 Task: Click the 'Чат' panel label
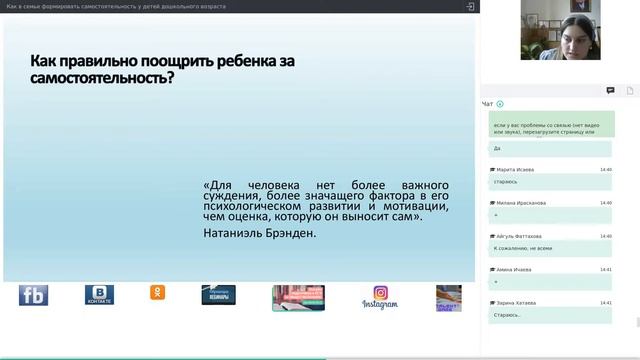click(487, 104)
